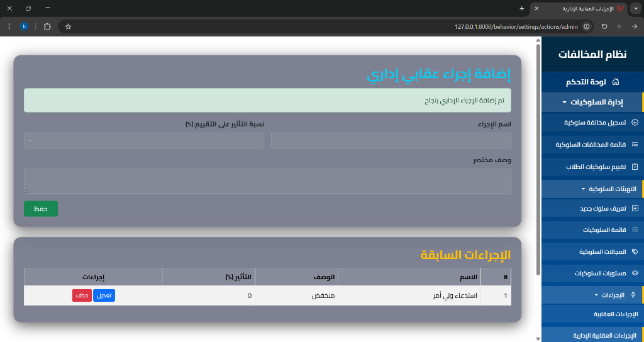Open قائمة المخالفات السلوكية page

592,145
